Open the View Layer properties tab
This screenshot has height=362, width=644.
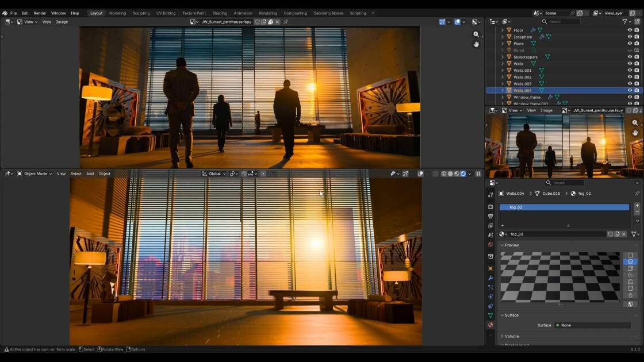[490, 226]
